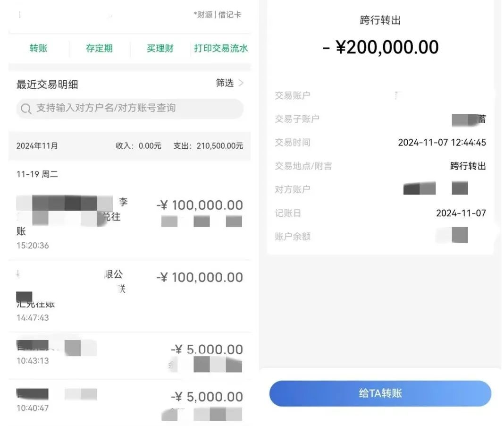
Task: Open the 10:40:47 transaction of ¥5,000
Action: point(129,401)
